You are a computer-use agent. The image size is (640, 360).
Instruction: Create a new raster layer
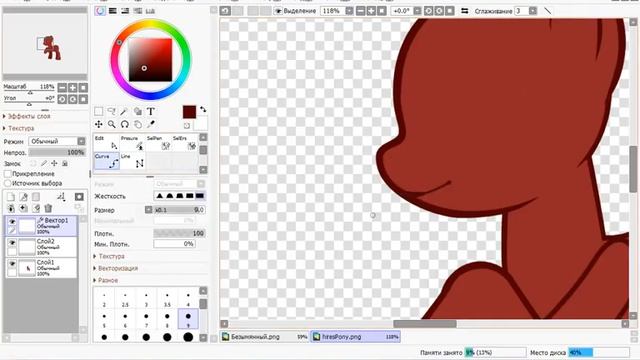pos(11,197)
